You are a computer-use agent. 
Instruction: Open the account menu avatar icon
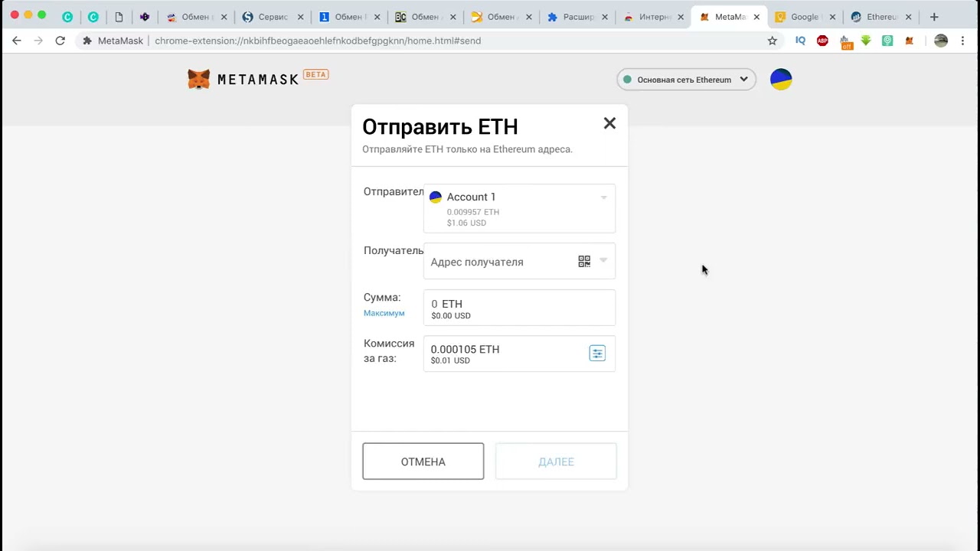[x=781, y=80]
